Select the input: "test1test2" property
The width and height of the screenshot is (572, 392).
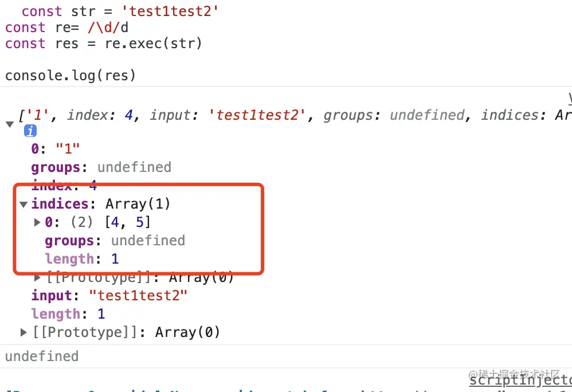tap(109, 296)
